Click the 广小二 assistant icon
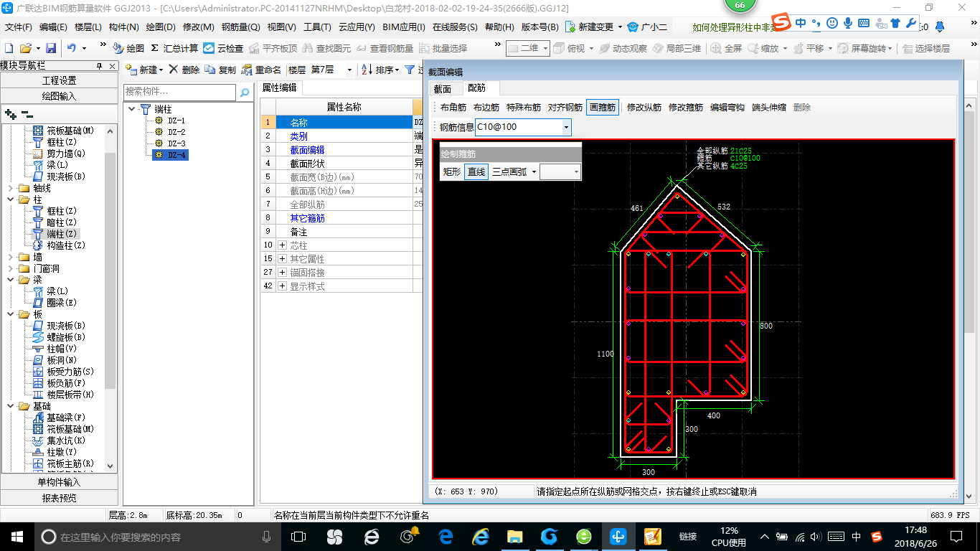 646,27
